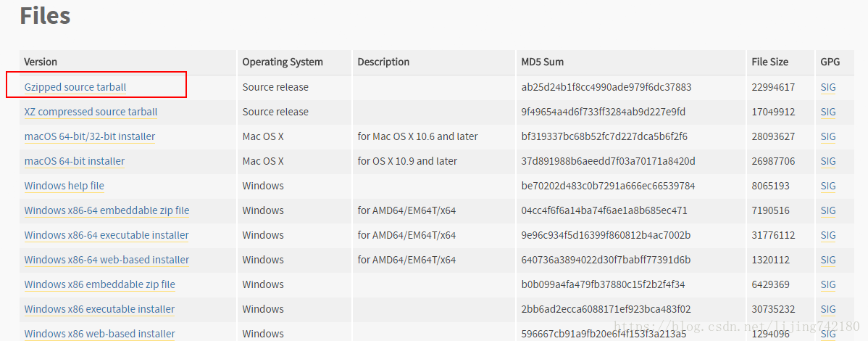The image size is (868, 341).
Task: Open SIG for macOS 64-bit/32-bit installer
Action: [828, 136]
